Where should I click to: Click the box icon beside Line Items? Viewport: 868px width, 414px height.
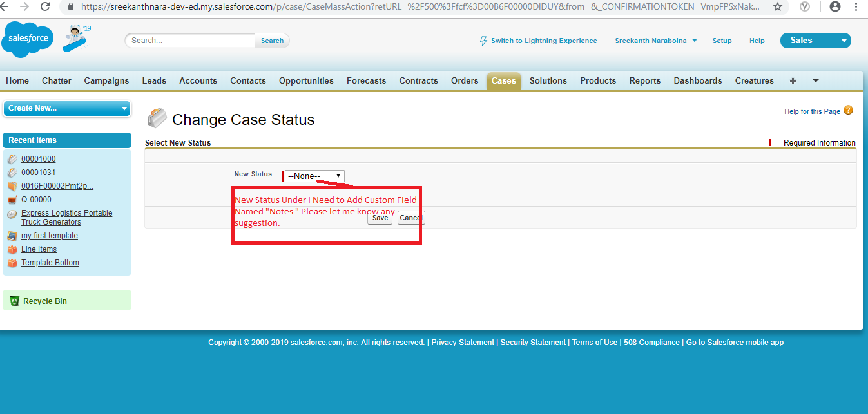point(12,249)
